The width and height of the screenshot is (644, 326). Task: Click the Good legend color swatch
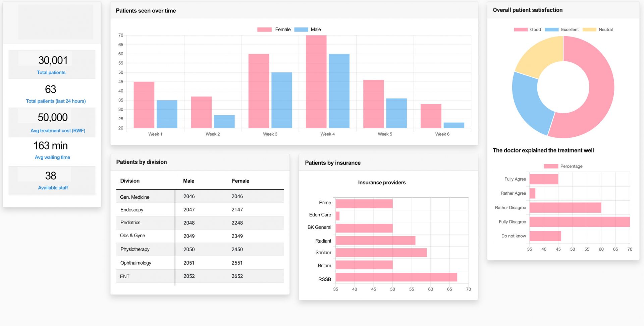520,29
